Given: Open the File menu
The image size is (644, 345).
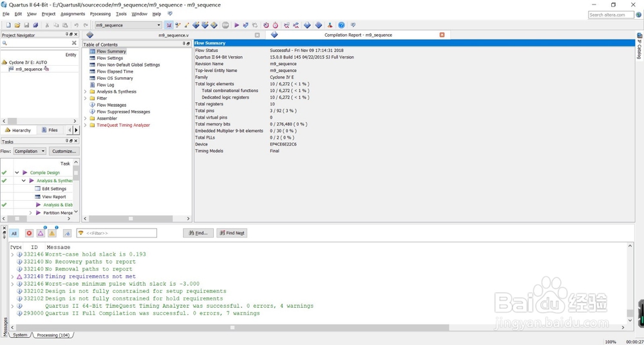Looking at the screenshot, I should click(6, 14).
